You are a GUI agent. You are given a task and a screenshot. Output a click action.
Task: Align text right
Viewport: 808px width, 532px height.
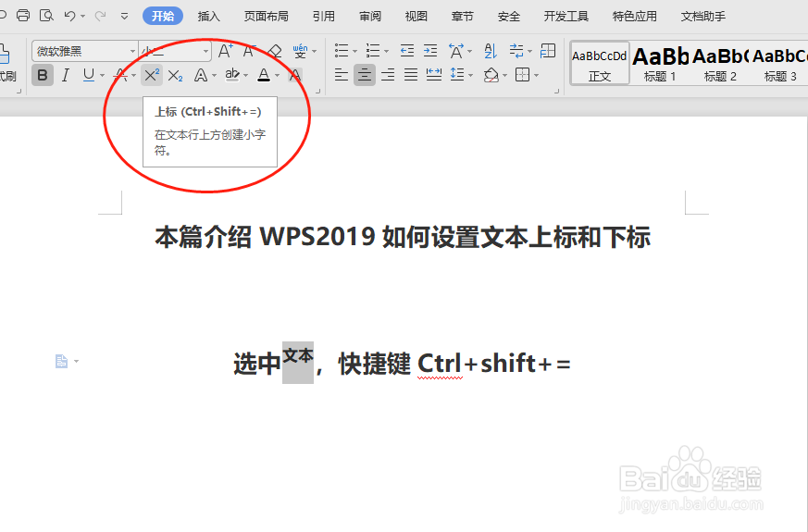coord(388,75)
